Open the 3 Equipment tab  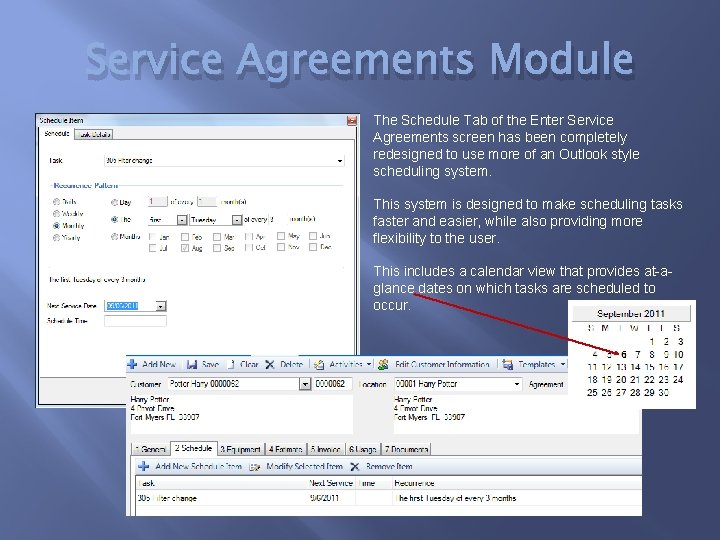tap(240, 449)
